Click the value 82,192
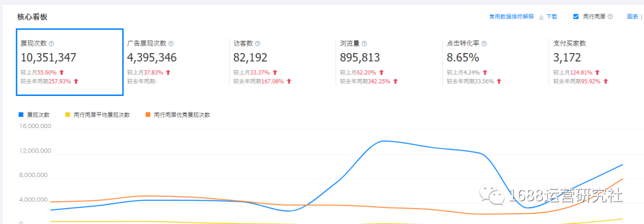The width and height of the screenshot is (644, 224). tap(250, 58)
